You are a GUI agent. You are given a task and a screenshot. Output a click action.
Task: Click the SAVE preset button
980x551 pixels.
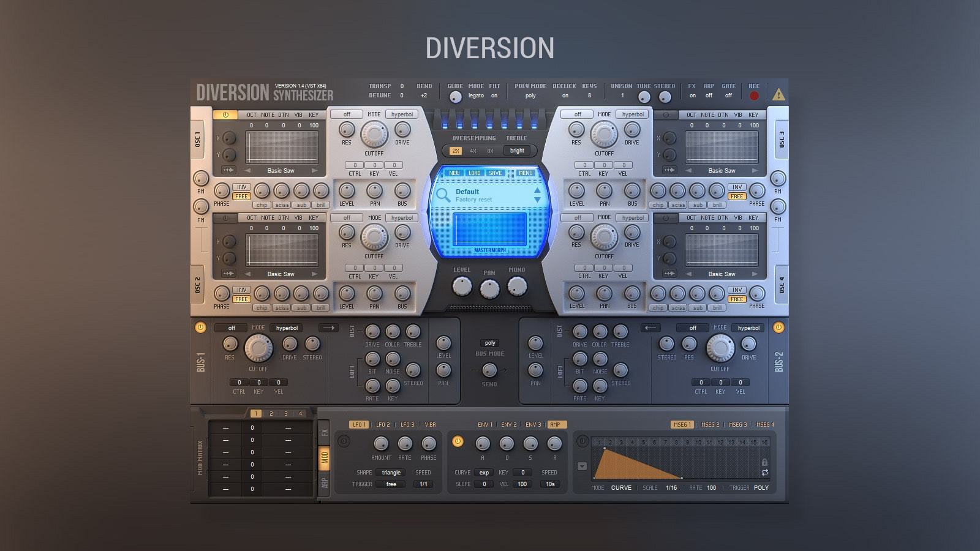click(495, 173)
